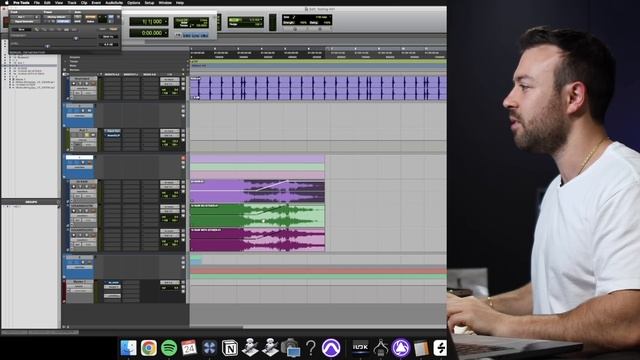Open the Clip menu
This screenshot has width=640, height=360.
click(x=84, y=2)
